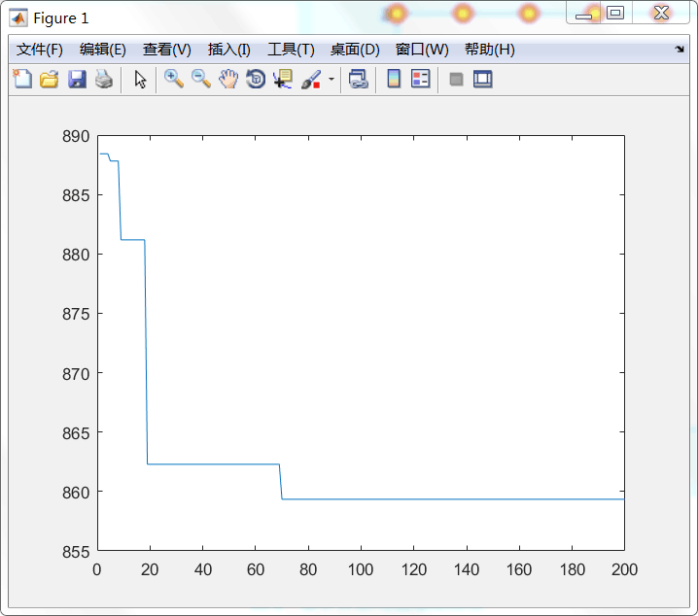Open the 工具(T) menu
Screen dimensions: 698x616
[291, 50]
